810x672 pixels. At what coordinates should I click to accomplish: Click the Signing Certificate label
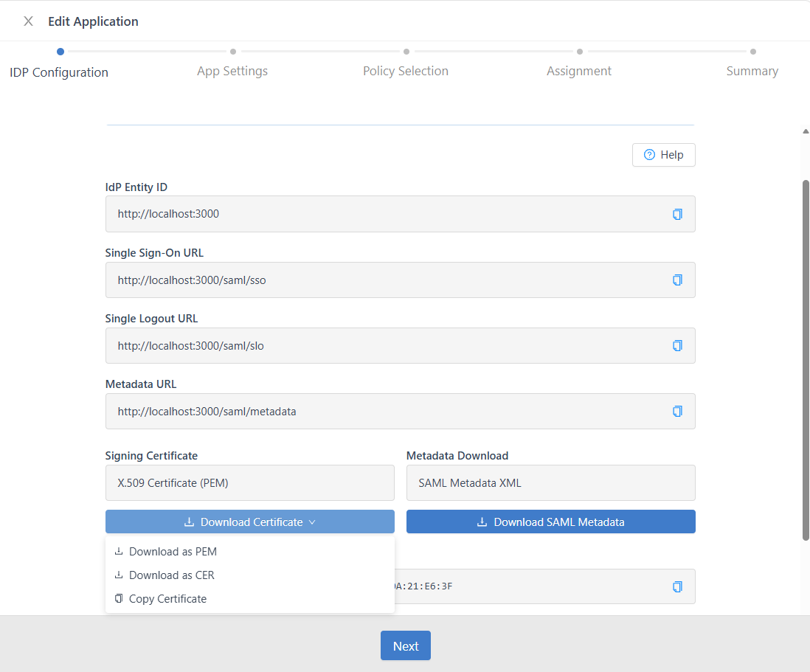(151, 456)
